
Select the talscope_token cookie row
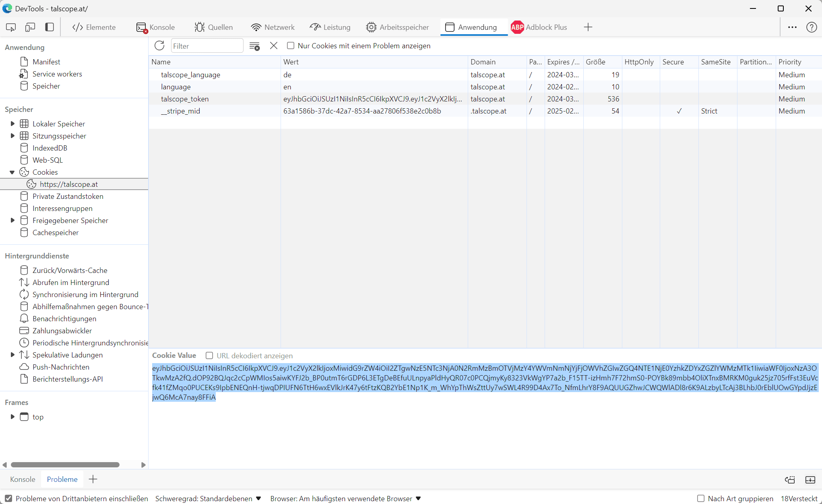click(485, 99)
